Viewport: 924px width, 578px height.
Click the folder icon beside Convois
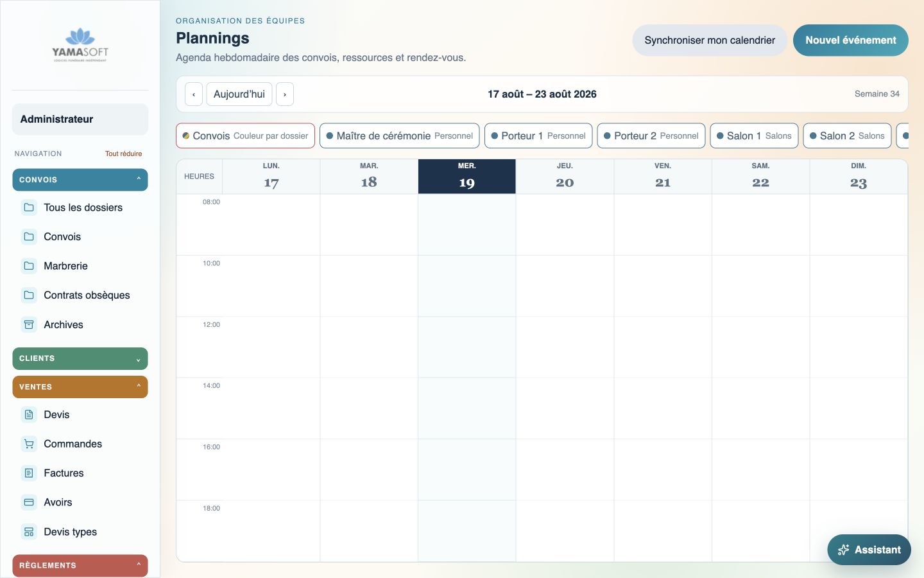point(29,236)
